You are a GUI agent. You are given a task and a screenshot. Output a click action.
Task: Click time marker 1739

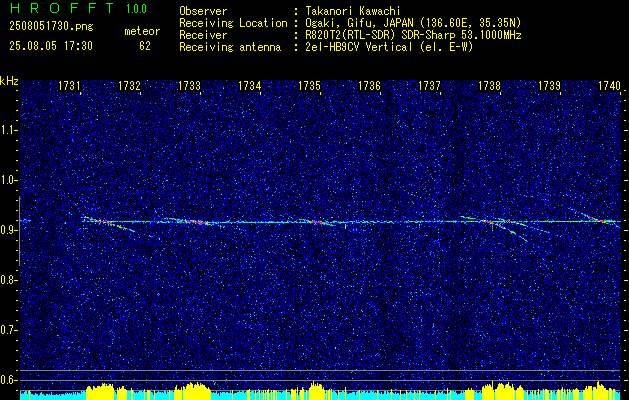[549, 86]
